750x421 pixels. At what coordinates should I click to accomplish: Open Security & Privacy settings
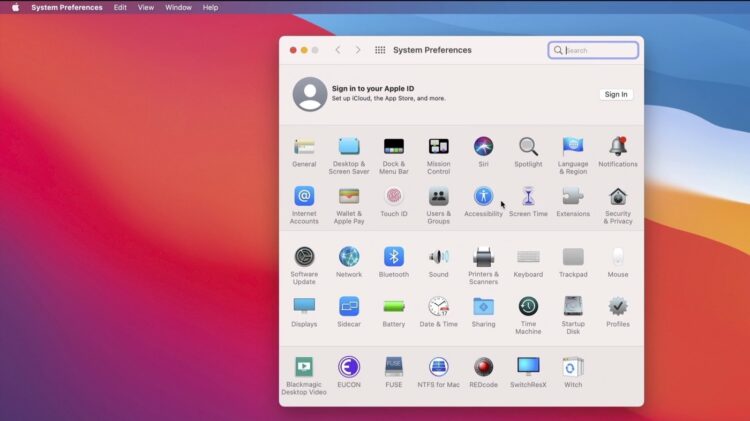[618, 197]
